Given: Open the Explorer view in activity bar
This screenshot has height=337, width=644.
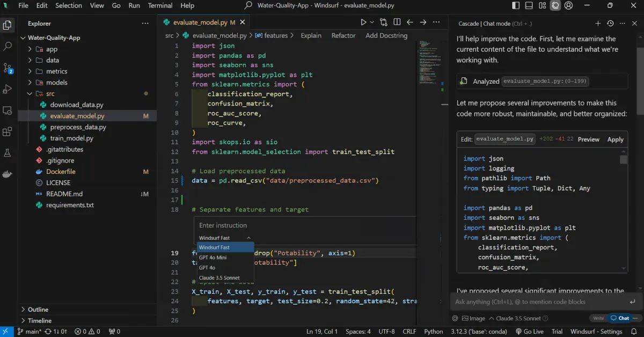Looking at the screenshot, I should point(8,25).
